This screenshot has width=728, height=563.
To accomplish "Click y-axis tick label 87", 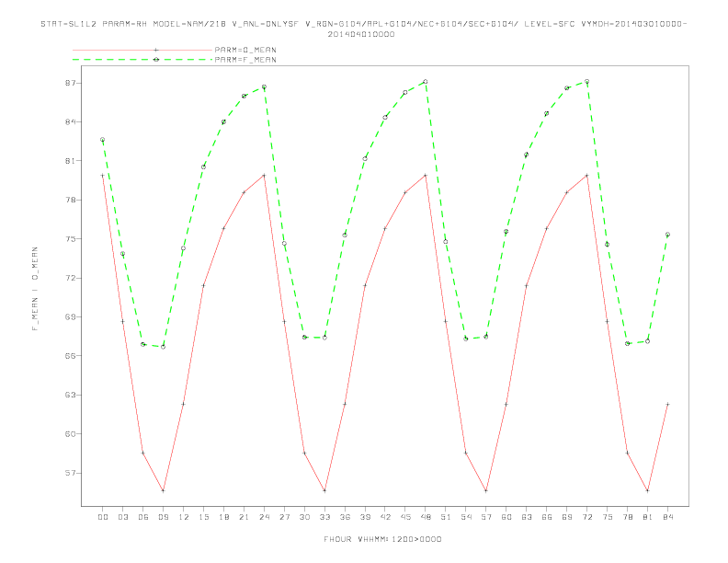I will [x=71, y=83].
